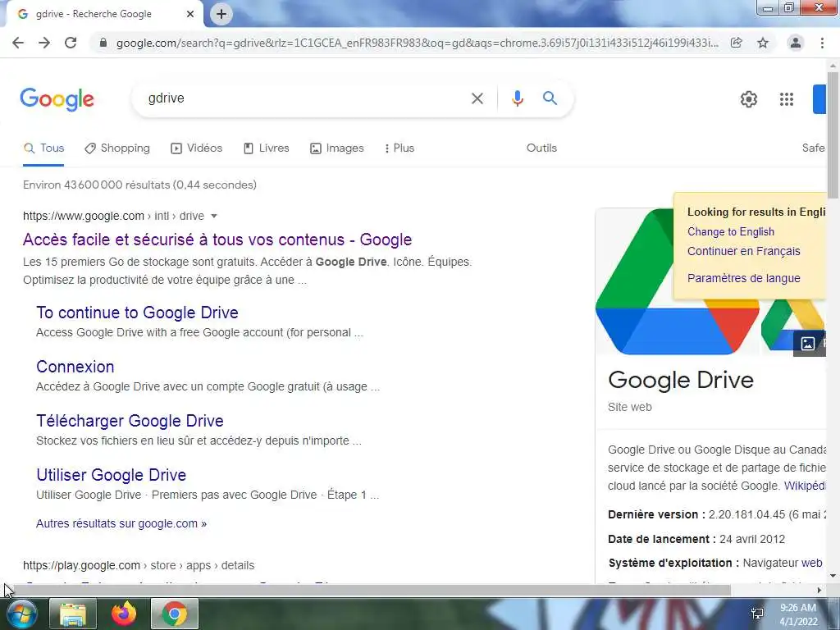Go back with the browser back arrow
The width and height of the screenshot is (840, 630).
(x=18, y=43)
